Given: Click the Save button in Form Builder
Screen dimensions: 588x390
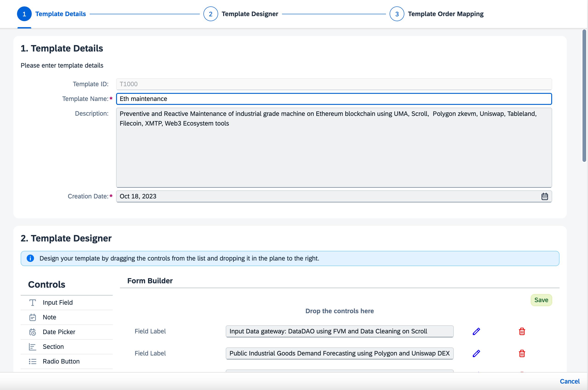Looking at the screenshot, I should tap(541, 299).
